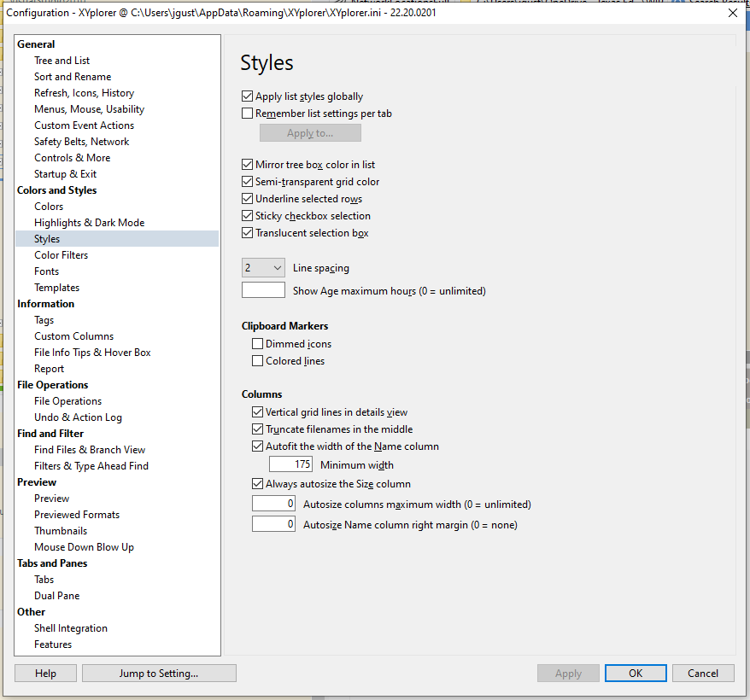Viewport: 750px width, 700px height.
Task: Select Shell Integration under Other
Action: [71, 627]
